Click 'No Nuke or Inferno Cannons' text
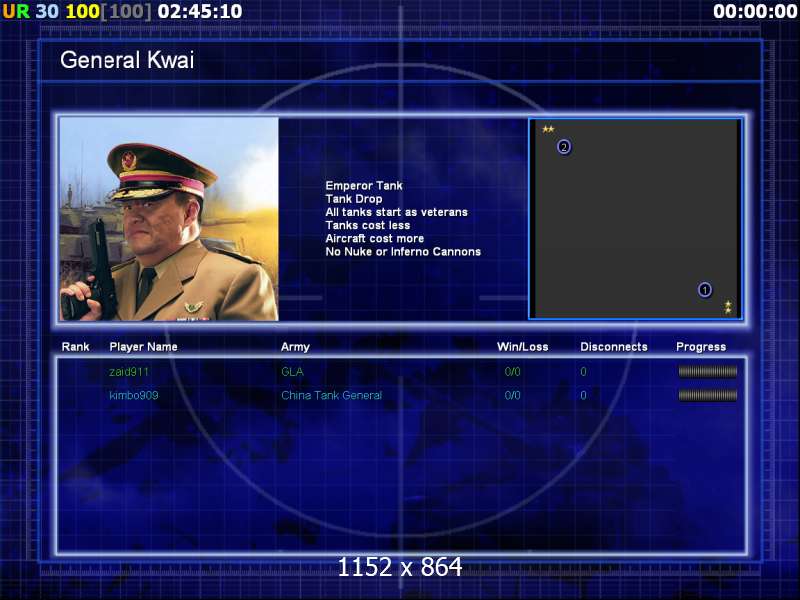Image resolution: width=800 pixels, height=600 pixels. coord(403,252)
